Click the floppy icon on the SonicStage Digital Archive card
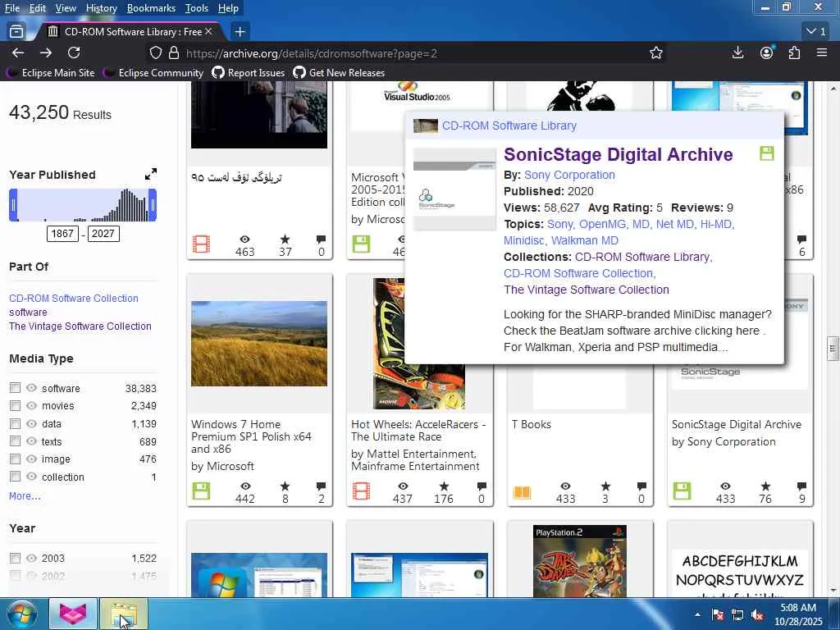 pyautogui.click(x=682, y=491)
